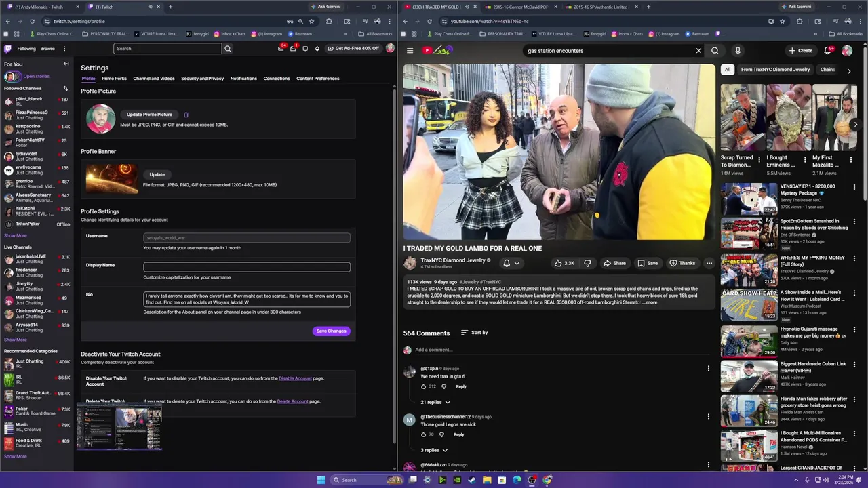Open YouTube notifications bell
Viewport: 868px width, 488px height.
828,51
